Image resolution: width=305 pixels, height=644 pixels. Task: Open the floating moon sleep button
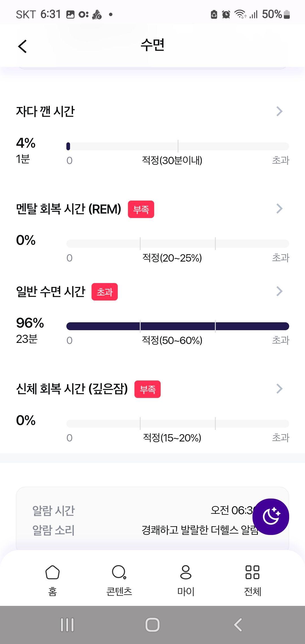click(271, 516)
